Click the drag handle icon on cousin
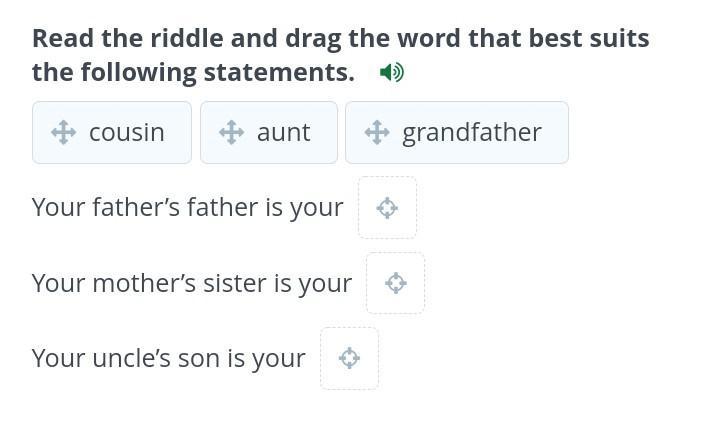Image resolution: width=720 pixels, height=421 pixels. (63, 132)
